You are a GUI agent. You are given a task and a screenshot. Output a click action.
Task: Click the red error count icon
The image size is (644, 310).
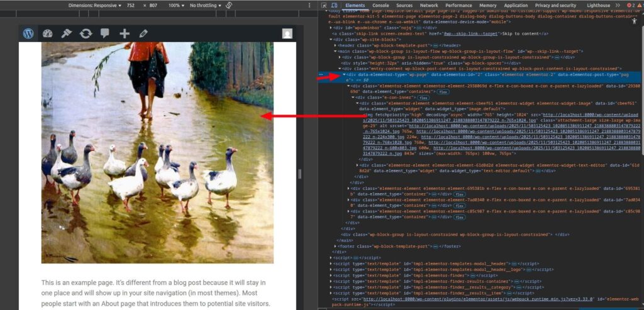tap(630, 5)
